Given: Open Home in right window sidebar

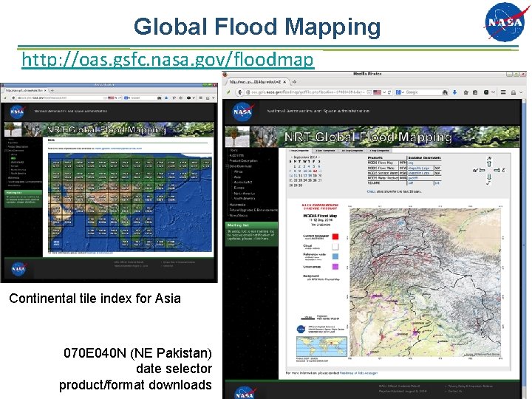Looking at the screenshot, I should click(x=233, y=150).
